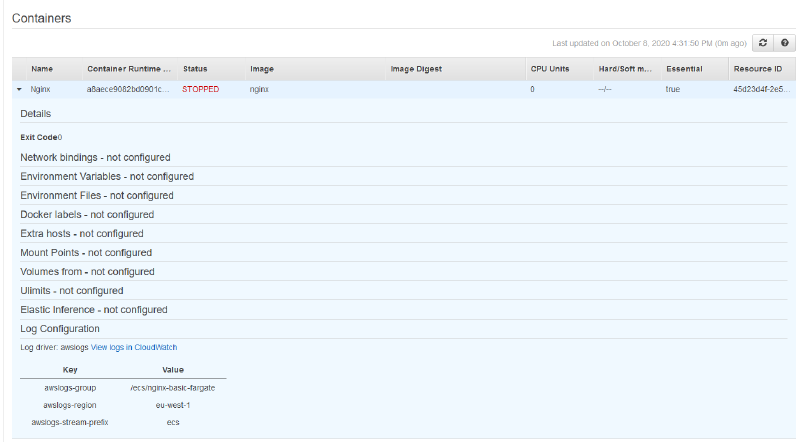Click the refresh containers icon

coord(763,43)
